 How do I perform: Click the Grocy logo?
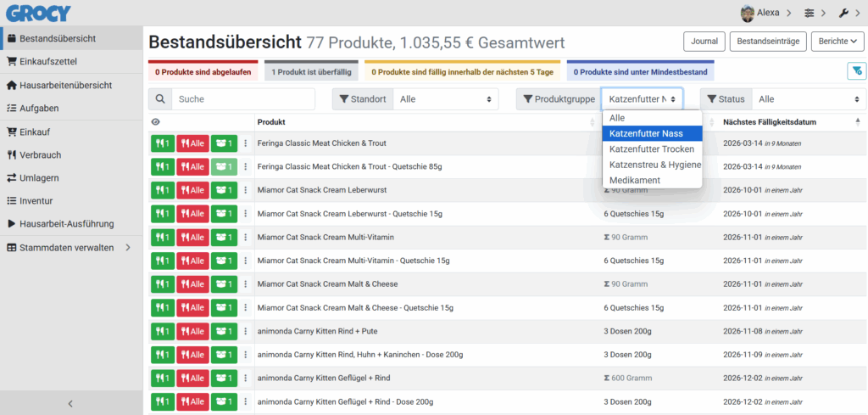[x=38, y=12]
